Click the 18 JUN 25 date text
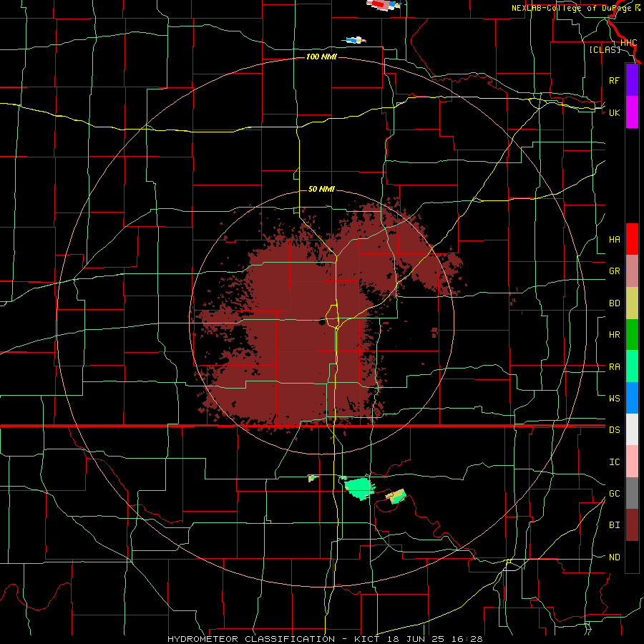 click(x=416, y=639)
